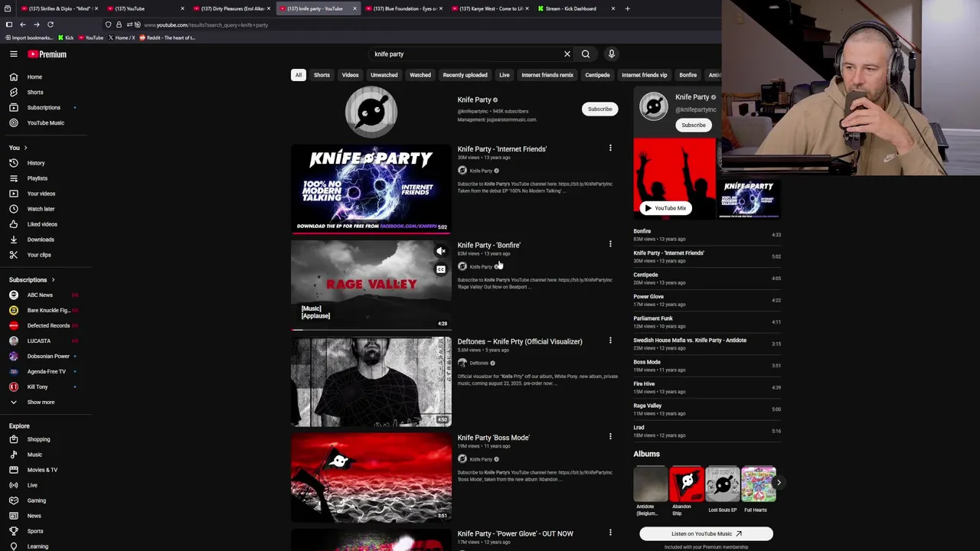Clear the search box with the X icon

pos(567,54)
